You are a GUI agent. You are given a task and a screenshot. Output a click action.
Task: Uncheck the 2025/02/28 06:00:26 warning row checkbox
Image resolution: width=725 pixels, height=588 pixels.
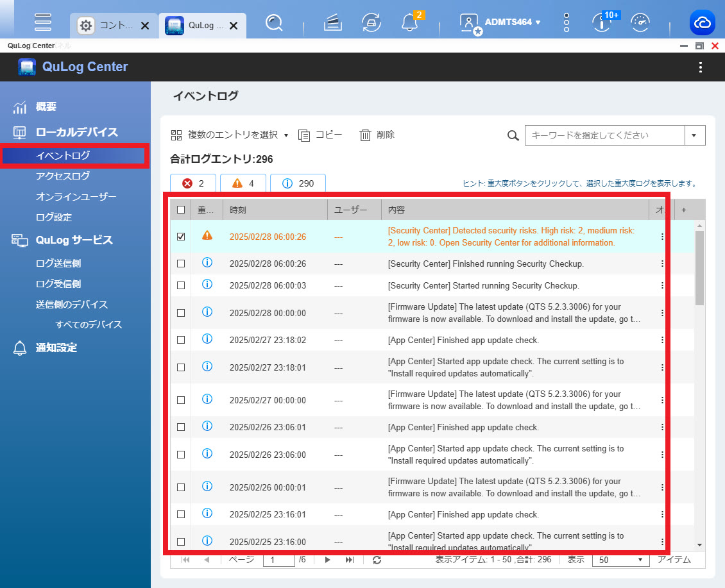pos(181,237)
